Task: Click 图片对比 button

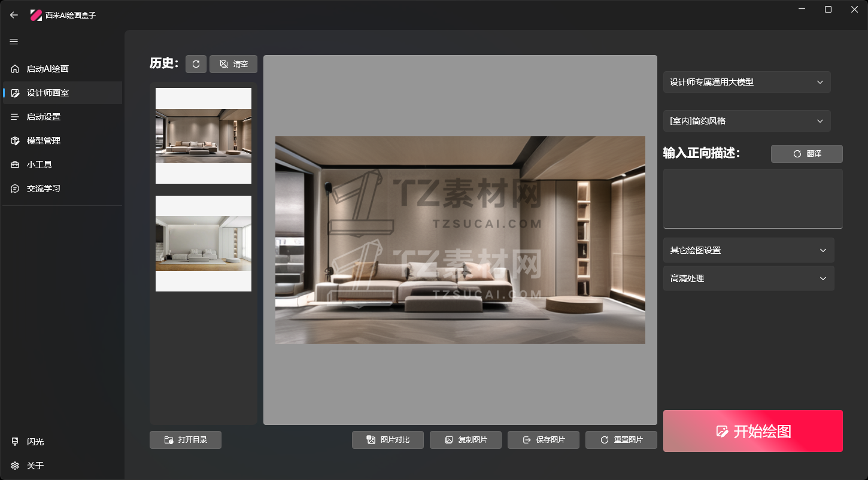Action: point(388,440)
